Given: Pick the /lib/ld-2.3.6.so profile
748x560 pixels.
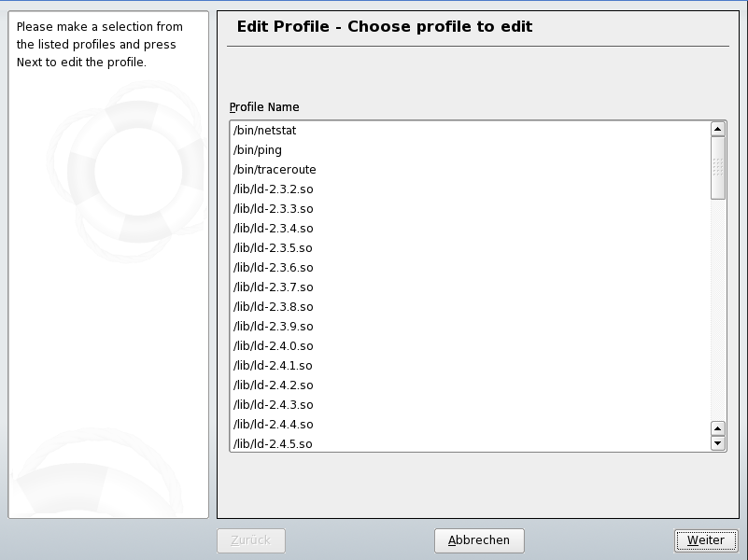Looking at the screenshot, I should pos(274,267).
